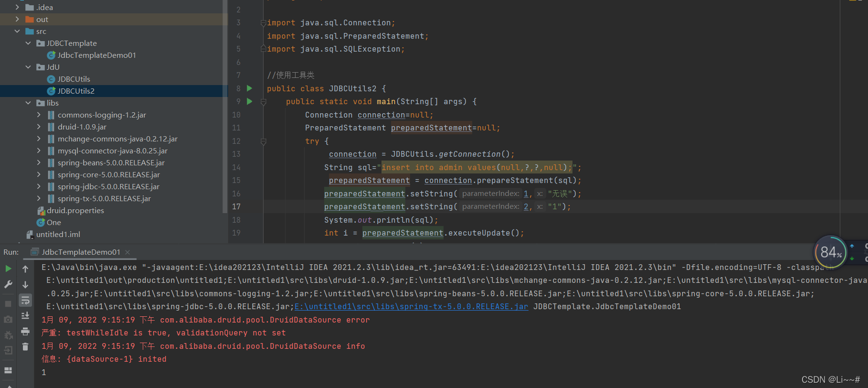Collapse the JdU package

pyautogui.click(x=28, y=67)
